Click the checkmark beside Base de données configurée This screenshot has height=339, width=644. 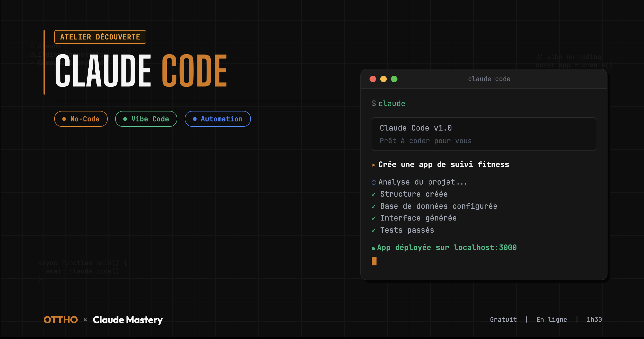coord(374,206)
